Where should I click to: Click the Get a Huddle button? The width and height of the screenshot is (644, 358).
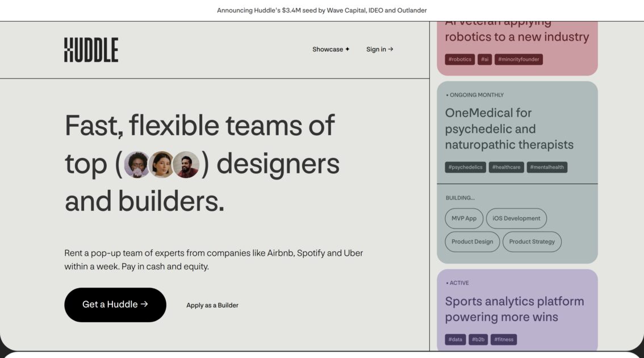(115, 305)
